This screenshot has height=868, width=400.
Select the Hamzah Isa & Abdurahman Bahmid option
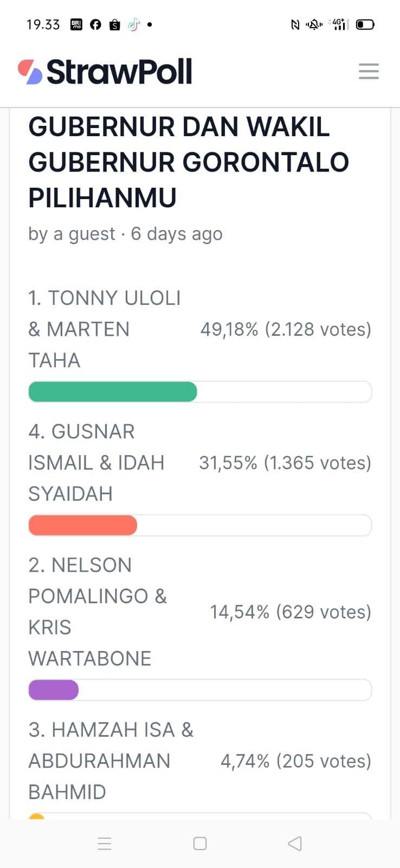coord(111,761)
